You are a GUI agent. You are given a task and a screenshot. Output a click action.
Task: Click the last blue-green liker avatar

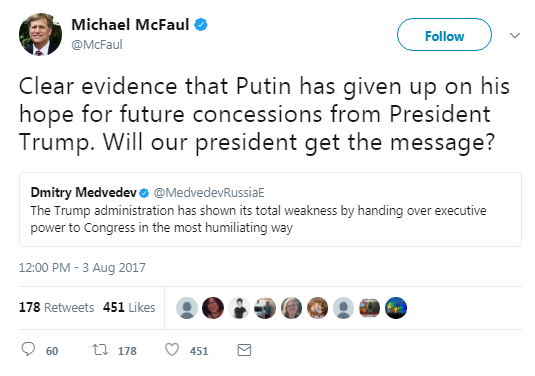pyautogui.click(x=396, y=308)
